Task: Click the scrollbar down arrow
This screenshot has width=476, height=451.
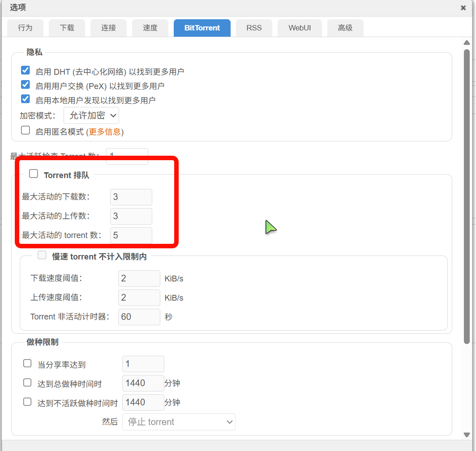Action: pos(467,434)
